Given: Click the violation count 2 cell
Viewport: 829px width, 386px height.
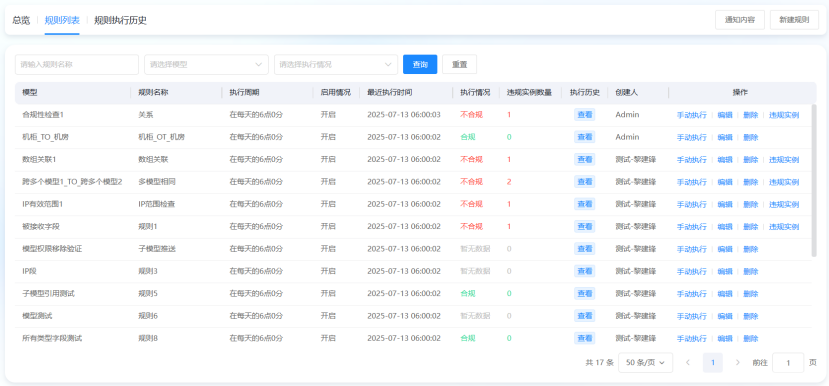Looking at the screenshot, I should coord(509,182).
